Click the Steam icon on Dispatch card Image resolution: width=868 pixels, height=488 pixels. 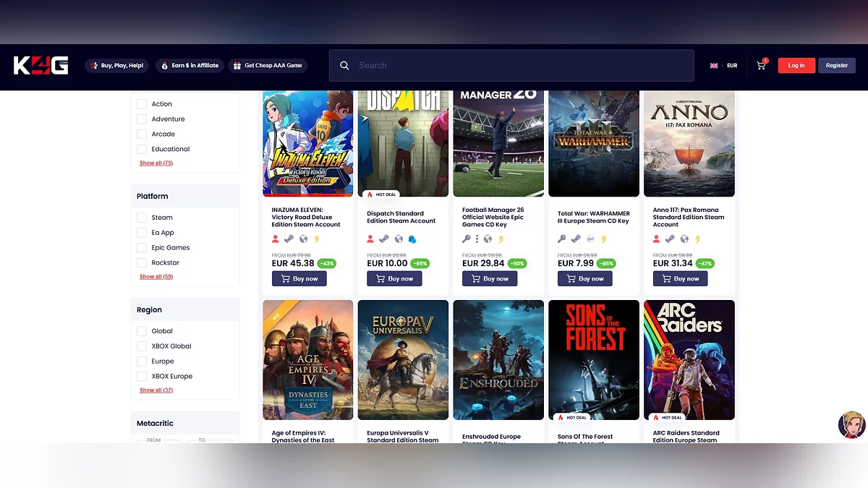point(384,239)
